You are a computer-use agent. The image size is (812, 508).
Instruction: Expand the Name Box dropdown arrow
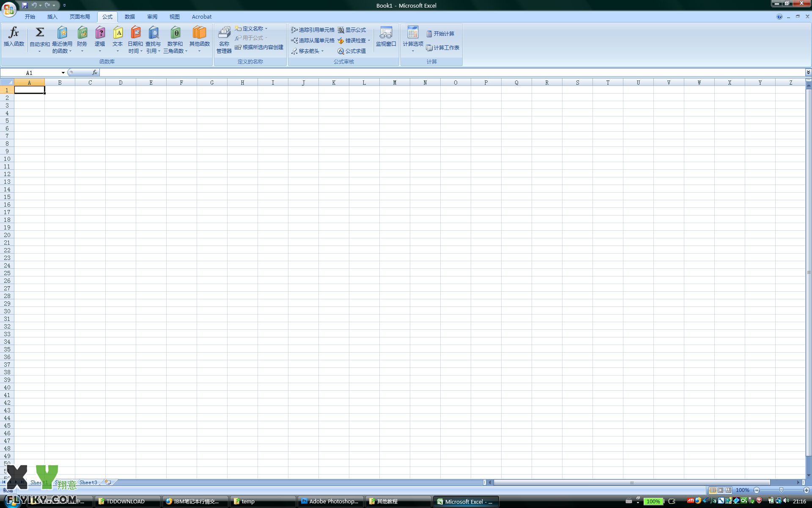point(63,73)
